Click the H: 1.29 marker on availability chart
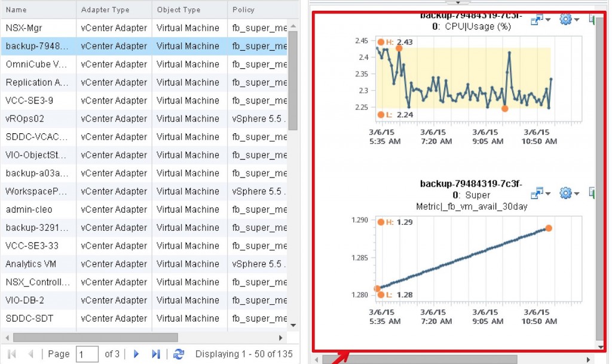Viewport: 612px width, 364px height. [381, 222]
